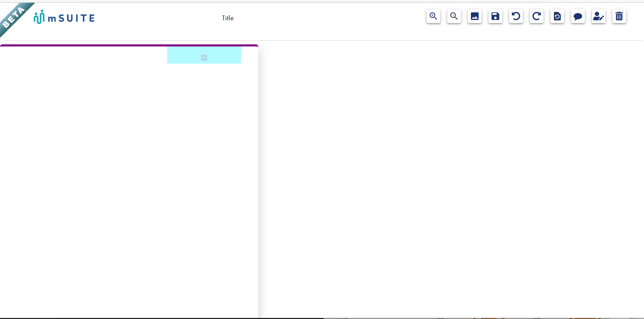Click the speech bubble toolbar button

tap(578, 16)
